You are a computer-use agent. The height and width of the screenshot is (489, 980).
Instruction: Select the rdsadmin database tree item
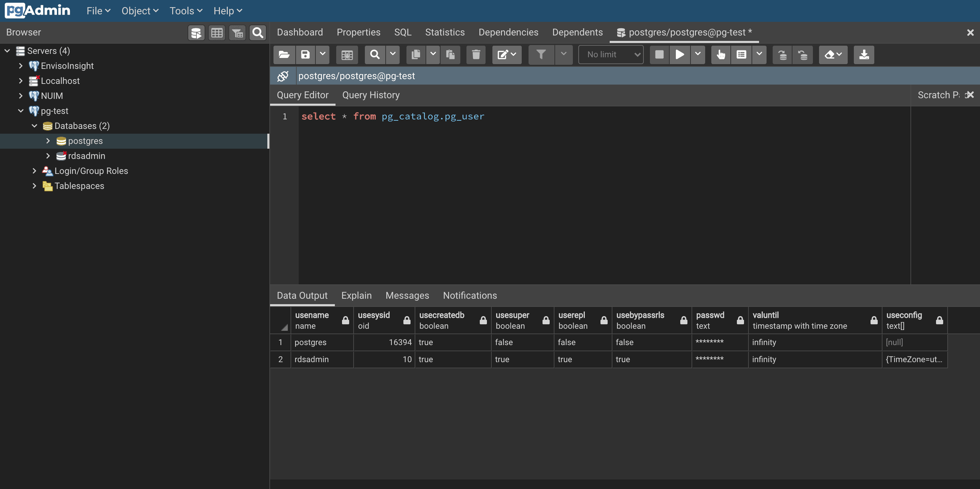pos(86,156)
